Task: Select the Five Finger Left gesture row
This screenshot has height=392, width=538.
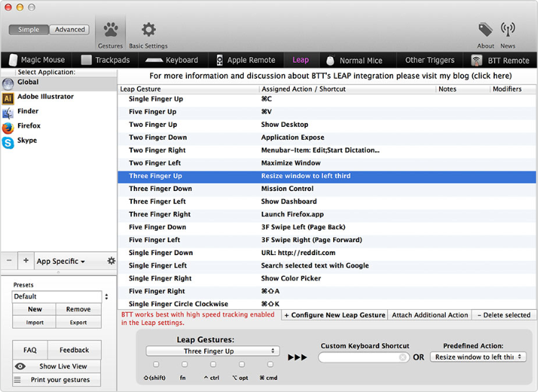Action: (x=327, y=240)
